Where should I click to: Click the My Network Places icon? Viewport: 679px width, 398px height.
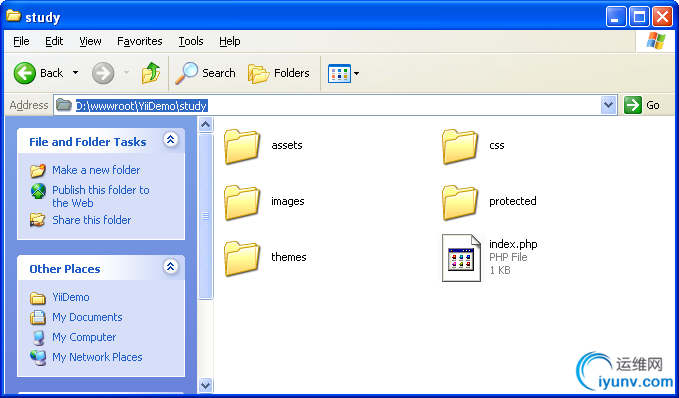(38, 358)
